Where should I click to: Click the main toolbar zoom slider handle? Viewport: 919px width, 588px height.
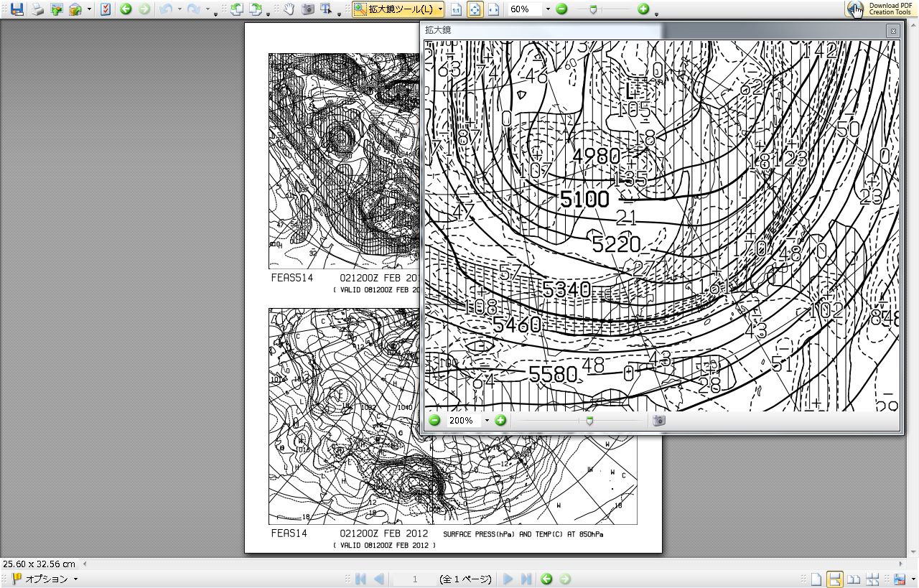click(592, 9)
